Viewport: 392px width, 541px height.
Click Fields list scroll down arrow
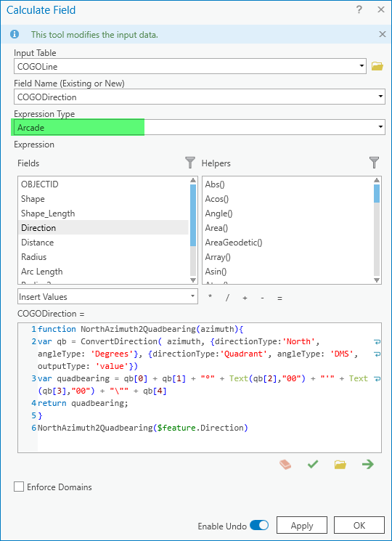pos(193,280)
